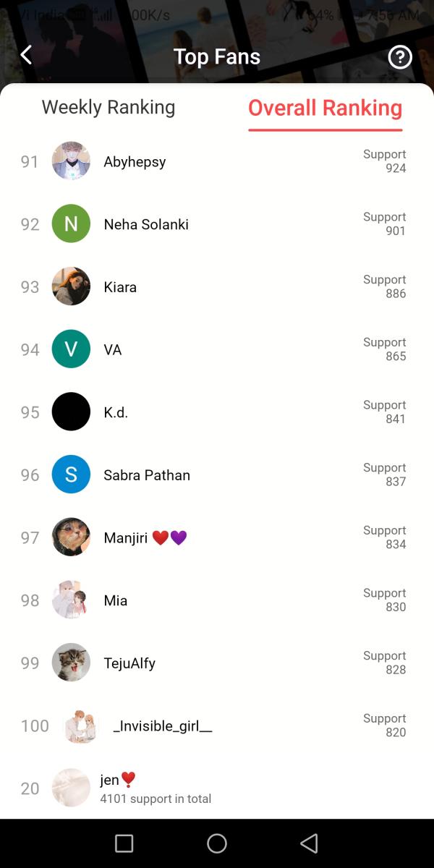The image size is (434, 868).
Task: Tap K.d.'s black profile picture
Action: point(71,412)
